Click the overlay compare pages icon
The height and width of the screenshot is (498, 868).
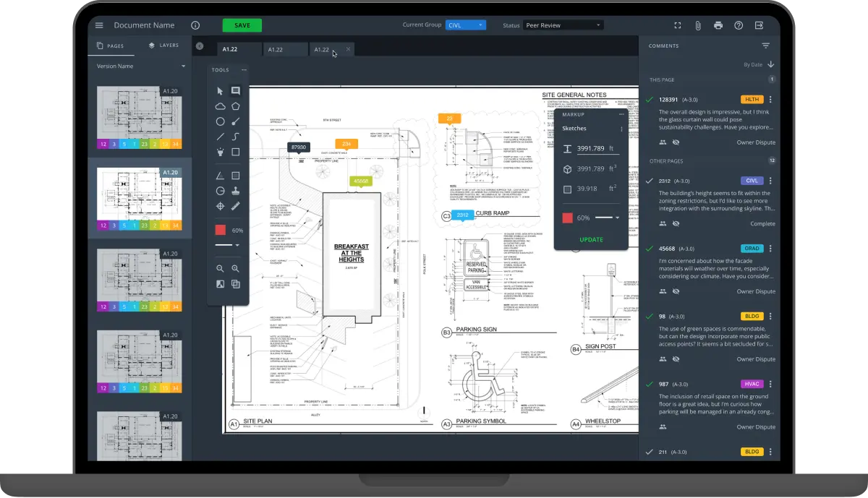coord(236,284)
